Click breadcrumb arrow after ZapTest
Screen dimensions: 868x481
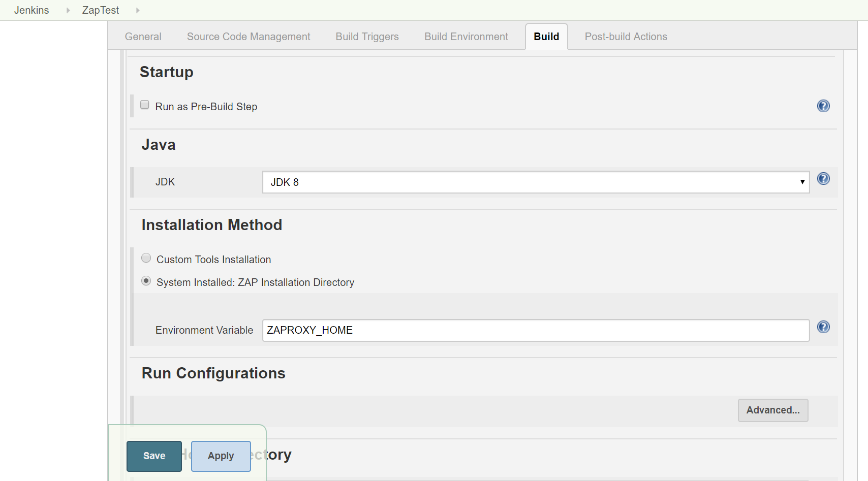(138, 10)
